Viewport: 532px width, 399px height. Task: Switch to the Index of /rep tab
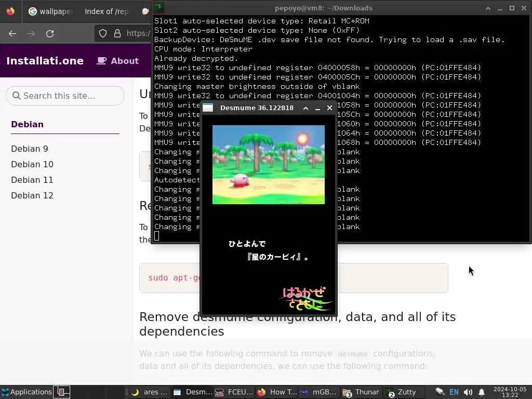pyautogui.click(x=106, y=11)
